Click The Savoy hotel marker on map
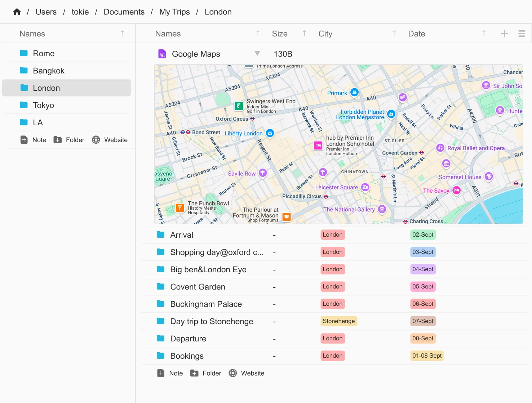 click(x=456, y=191)
